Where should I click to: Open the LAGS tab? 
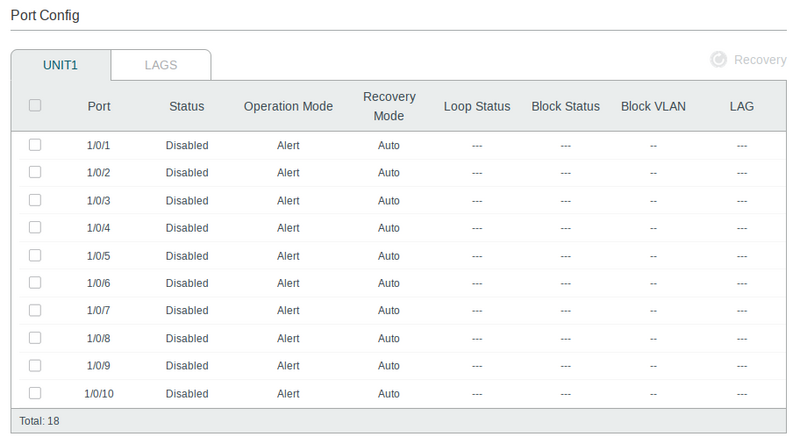click(161, 65)
